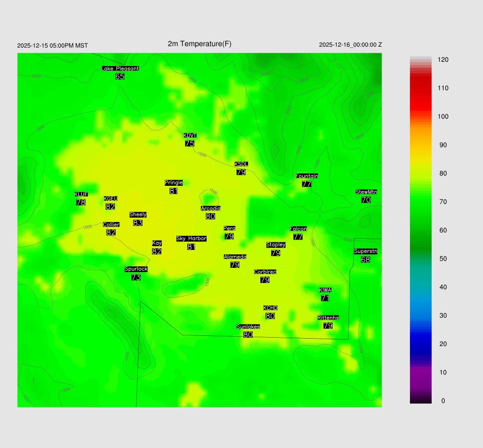Click the StewMtn station label

click(366, 192)
